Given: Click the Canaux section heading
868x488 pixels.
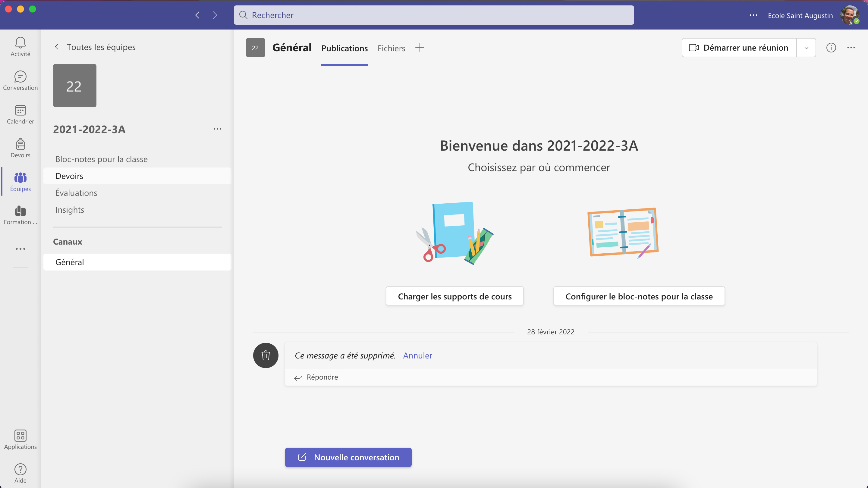Looking at the screenshot, I should pos(68,242).
